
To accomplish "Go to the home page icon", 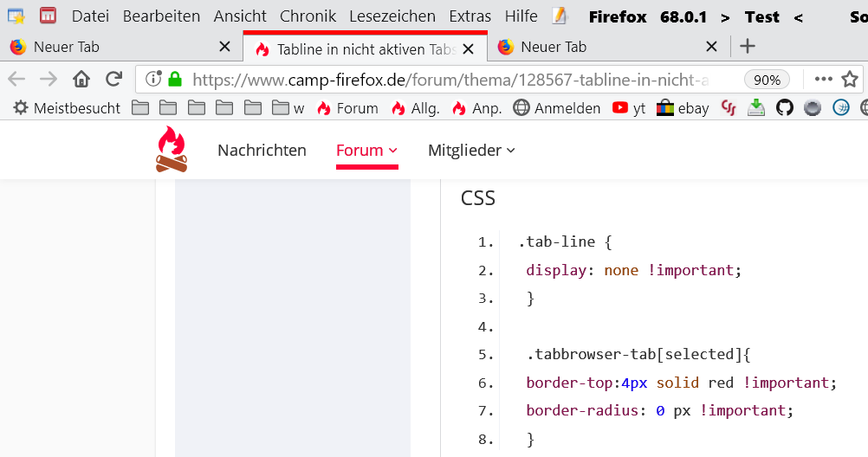I will (x=81, y=79).
